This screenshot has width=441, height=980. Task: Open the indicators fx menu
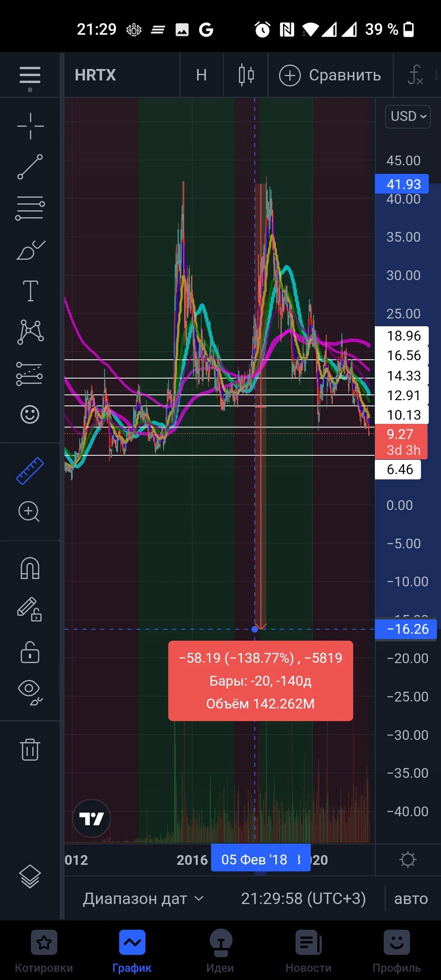tap(415, 75)
